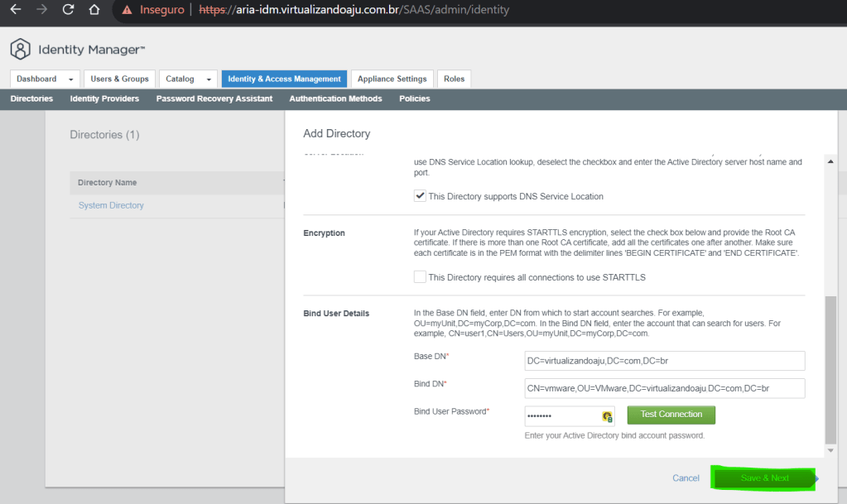Click the browser forward arrow
Viewport: 847px width, 504px height.
(42, 10)
